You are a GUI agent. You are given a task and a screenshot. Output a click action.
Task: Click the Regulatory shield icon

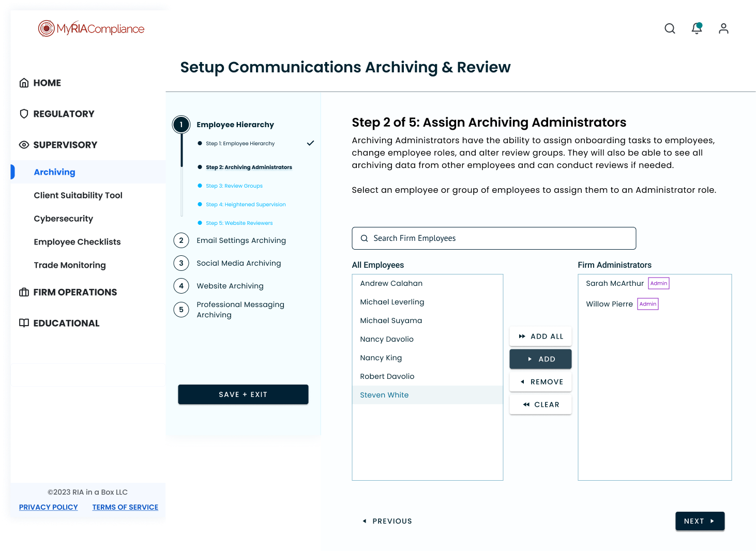pos(24,114)
